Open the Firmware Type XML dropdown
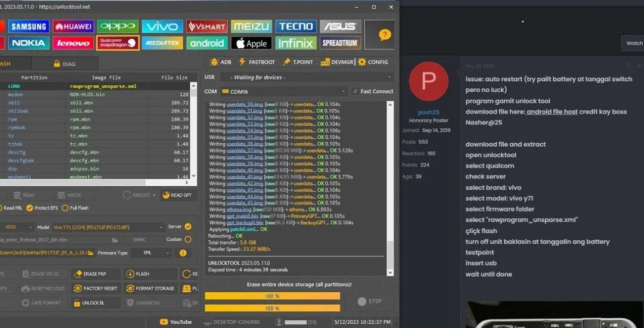Image resolution: width=644 pixels, height=328 pixels. pyautogui.click(x=151, y=253)
